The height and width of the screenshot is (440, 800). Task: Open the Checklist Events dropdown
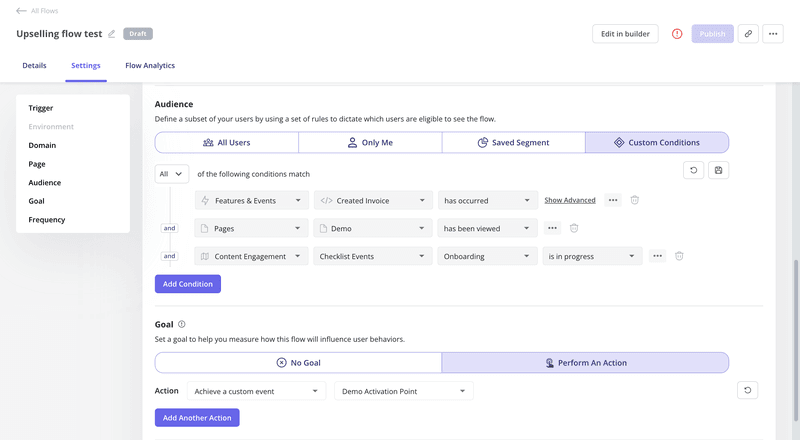[x=372, y=256]
